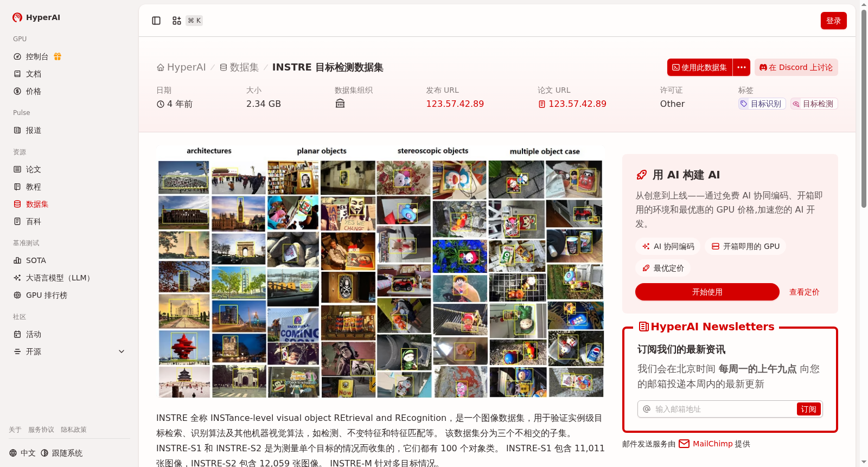This screenshot has width=868, height=467.
Task: Click 最优定价 chip
Action: 663,268
